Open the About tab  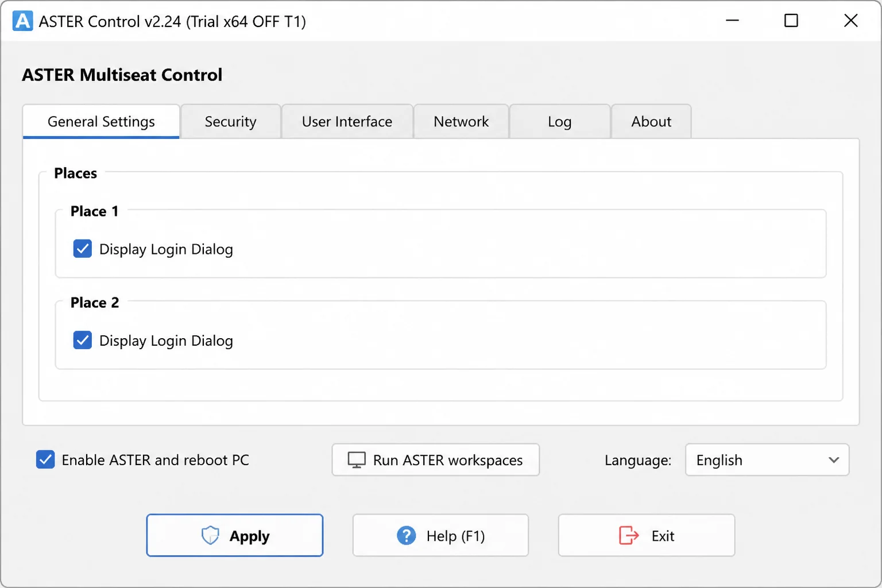651,121
